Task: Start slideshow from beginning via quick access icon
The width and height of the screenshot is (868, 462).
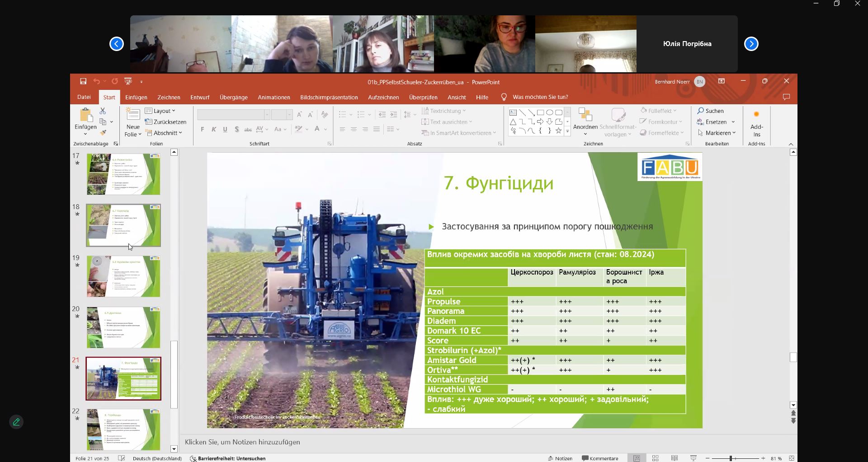Action: coord(128,81)
